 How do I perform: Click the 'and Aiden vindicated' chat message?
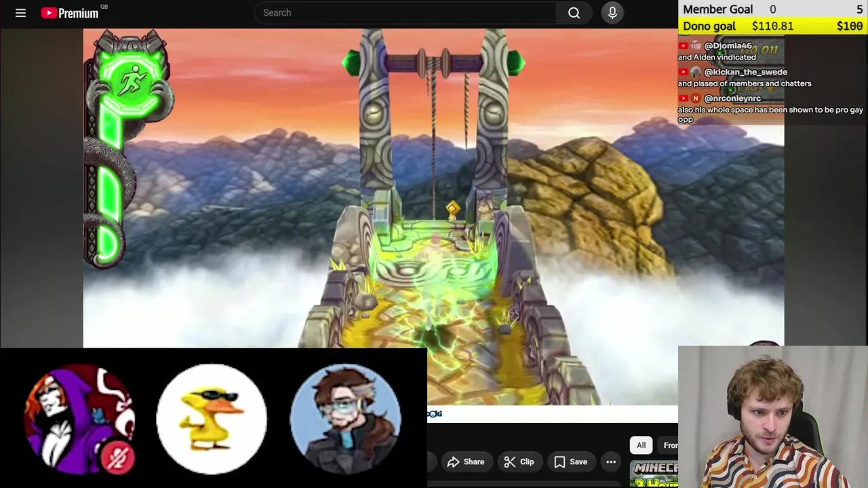click(x=717, y=57)
